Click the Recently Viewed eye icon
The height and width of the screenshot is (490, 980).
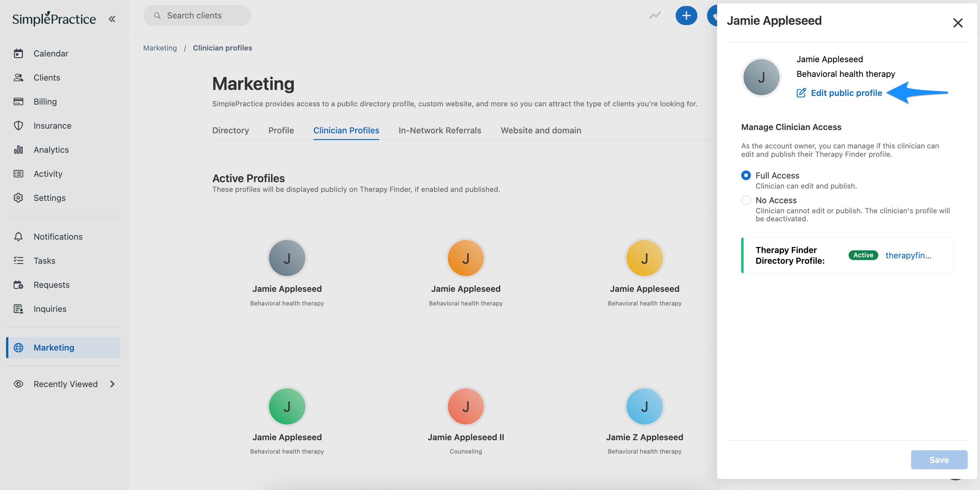pos(18,384)
